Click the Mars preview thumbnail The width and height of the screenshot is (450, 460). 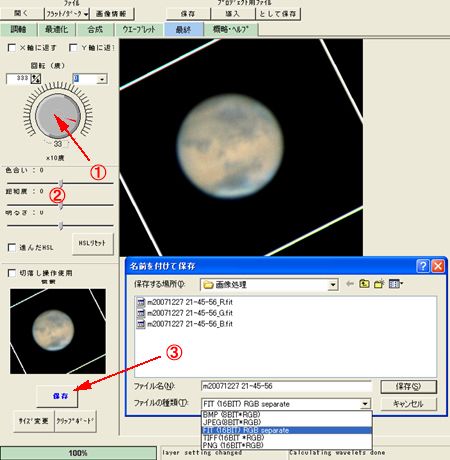click(58, 331)
